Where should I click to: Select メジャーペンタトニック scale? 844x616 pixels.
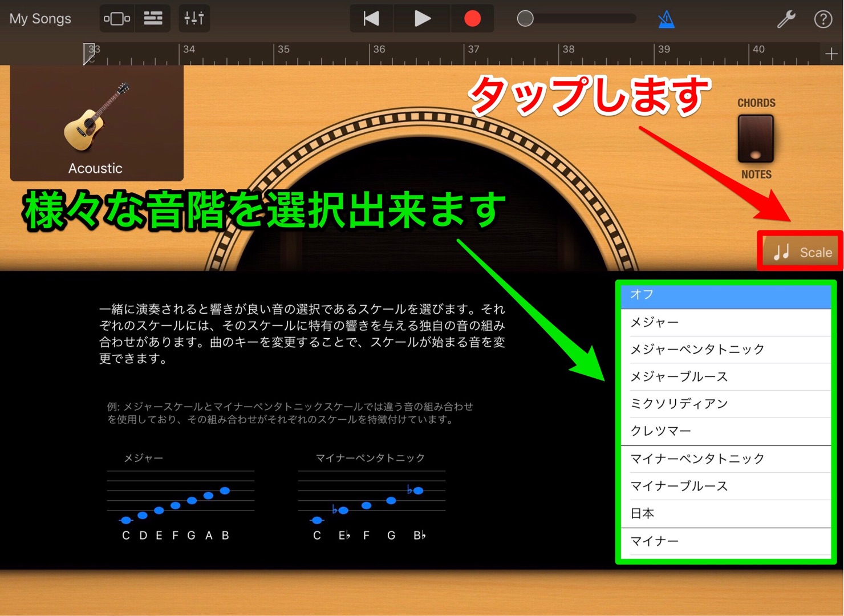click(725, 350)
